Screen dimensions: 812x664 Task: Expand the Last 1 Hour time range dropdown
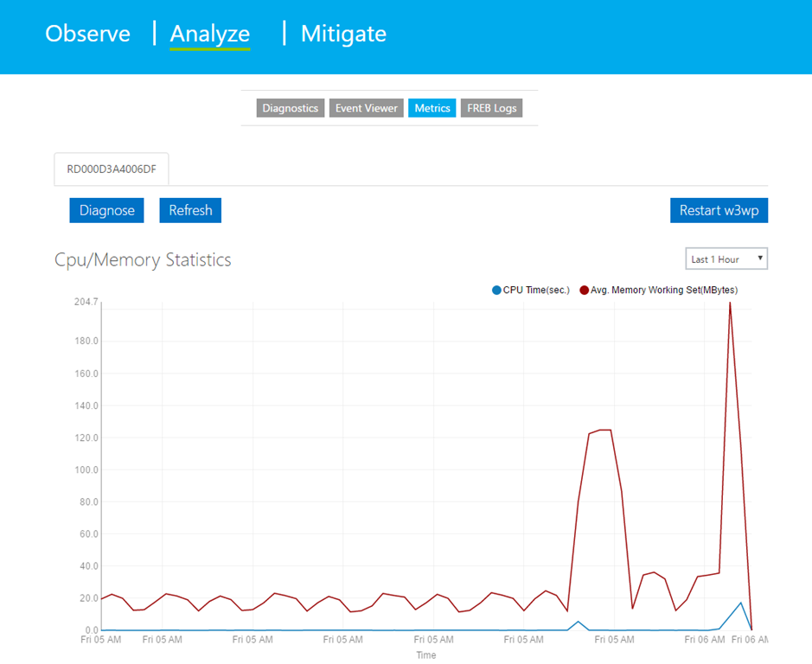726,259
